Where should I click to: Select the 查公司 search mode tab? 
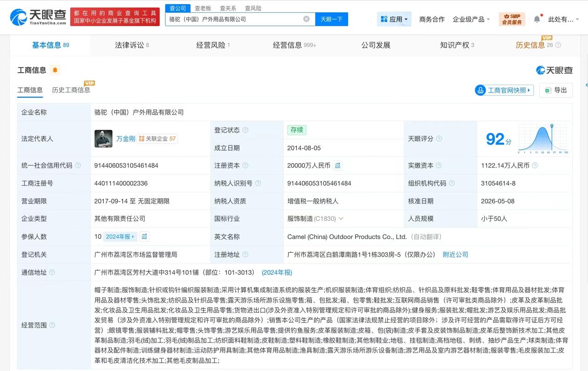(x=178, y=8)
